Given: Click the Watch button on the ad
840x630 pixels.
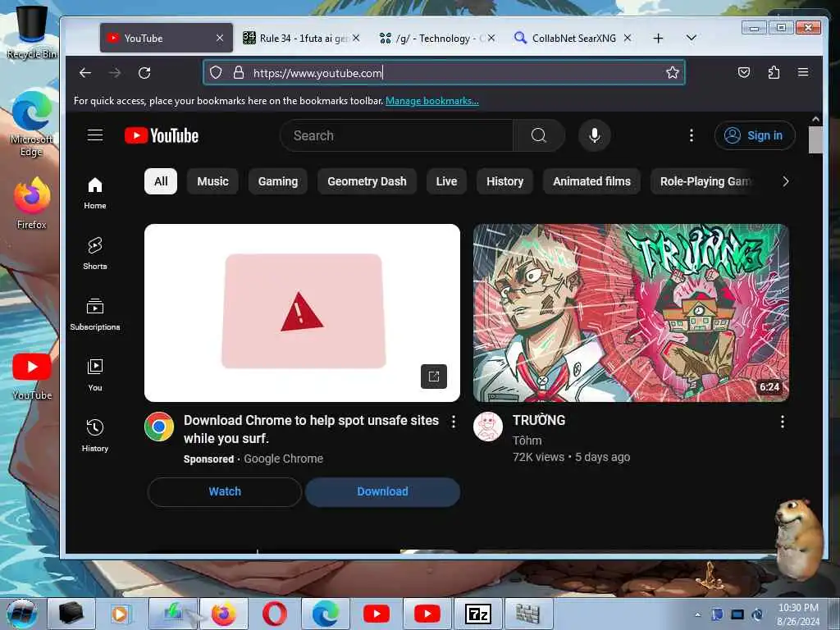Looking at the screenshot, I should point(225,492).
